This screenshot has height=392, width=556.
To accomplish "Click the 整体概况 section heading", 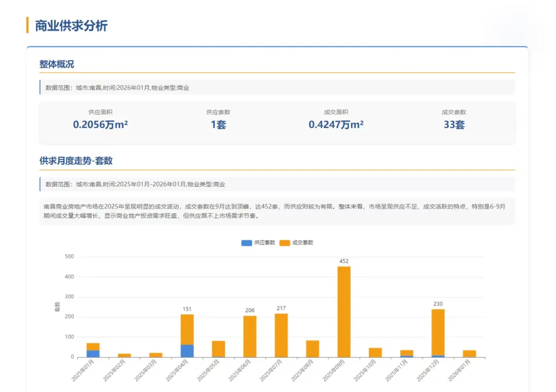I will pyautogui.click(x=57, y=64).
